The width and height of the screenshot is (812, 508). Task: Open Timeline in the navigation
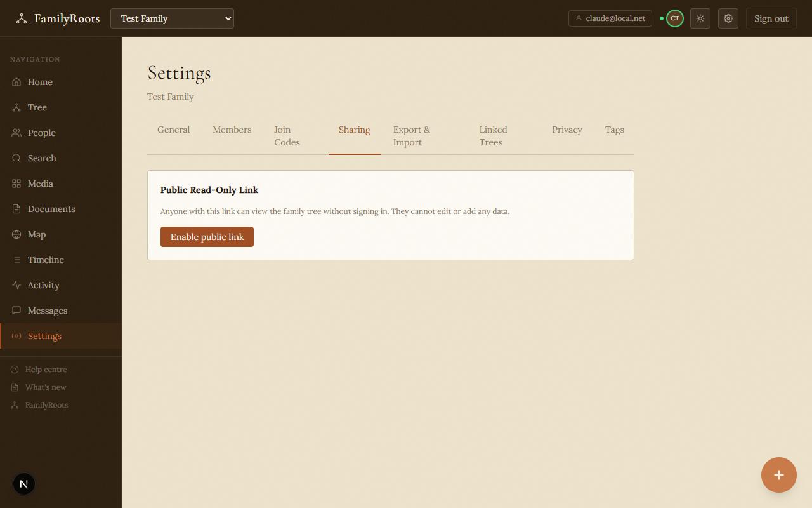[46, 260]
